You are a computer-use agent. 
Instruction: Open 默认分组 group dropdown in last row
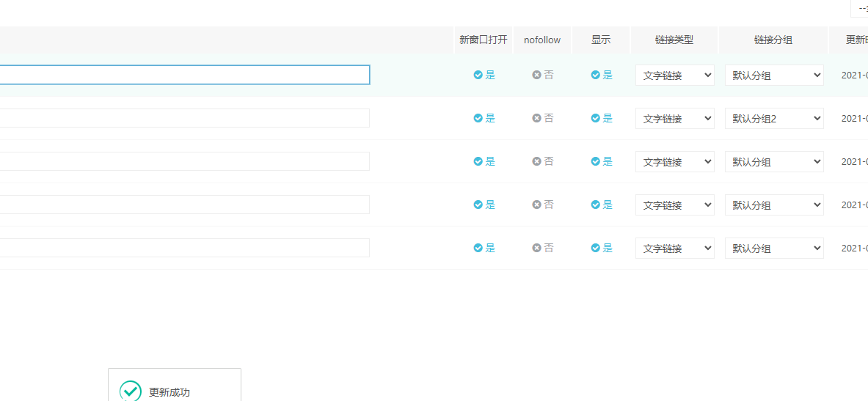click(x=774, y=249)
